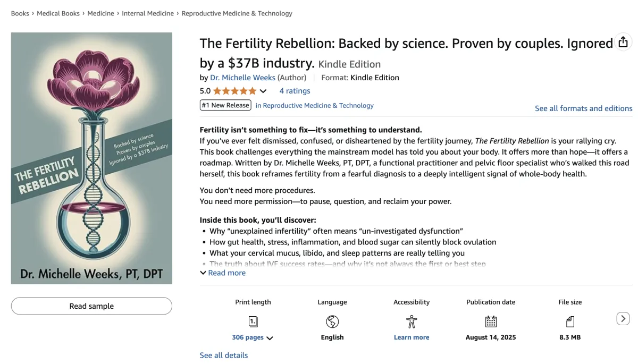The width and height of the screenshot is (638, 364).
Task: Click the five-star rating icons
Action: click(x=234, y=91)
